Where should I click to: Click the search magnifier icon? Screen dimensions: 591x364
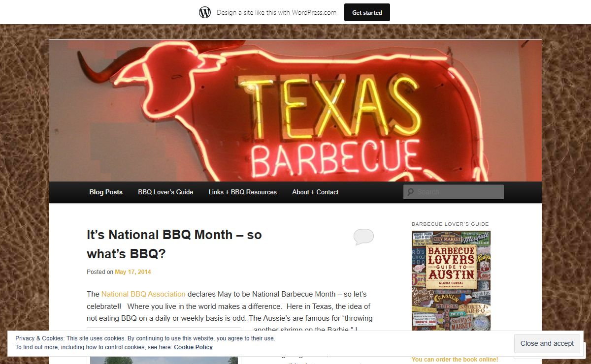(x=410, y=192)
